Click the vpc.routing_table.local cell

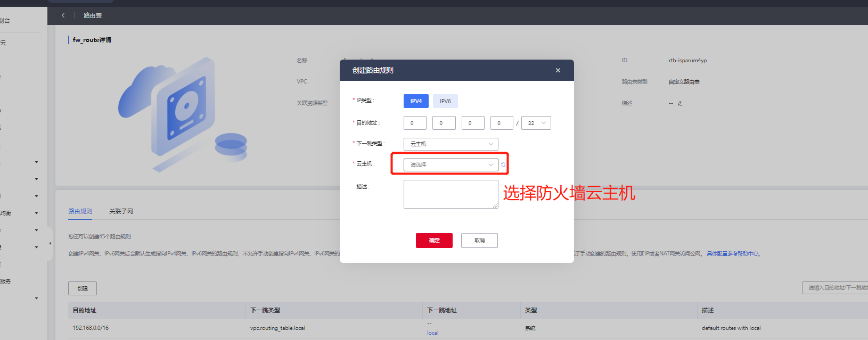[277, 328]
